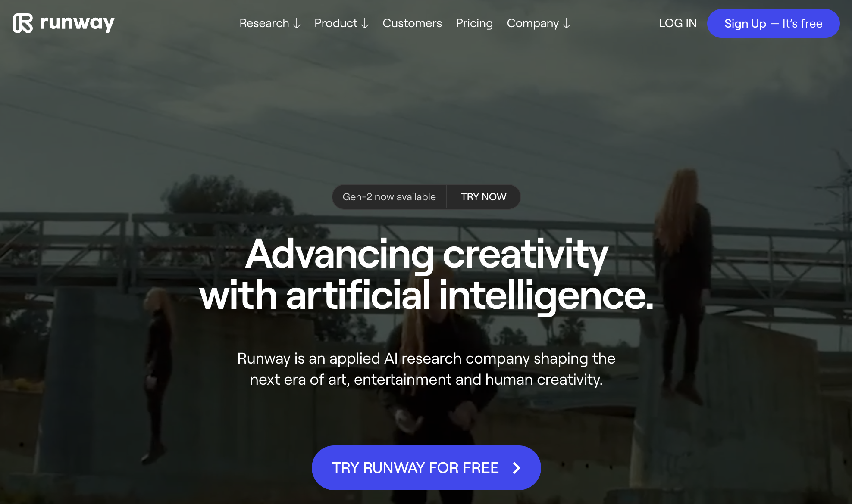Click the arrow icon beside Product
The height and width of the screenshot is (504, 852).
(365, 24)
